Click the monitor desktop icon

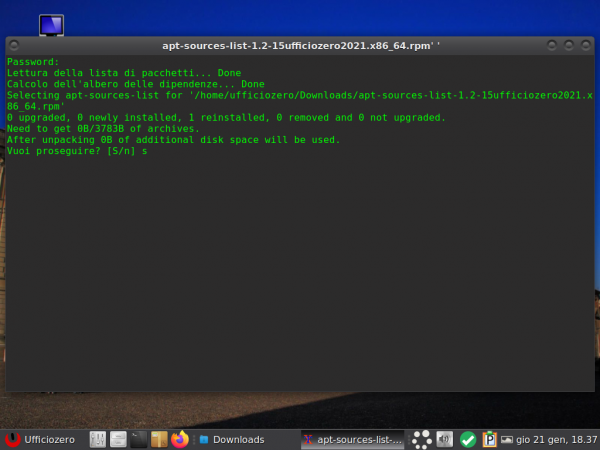52,25
